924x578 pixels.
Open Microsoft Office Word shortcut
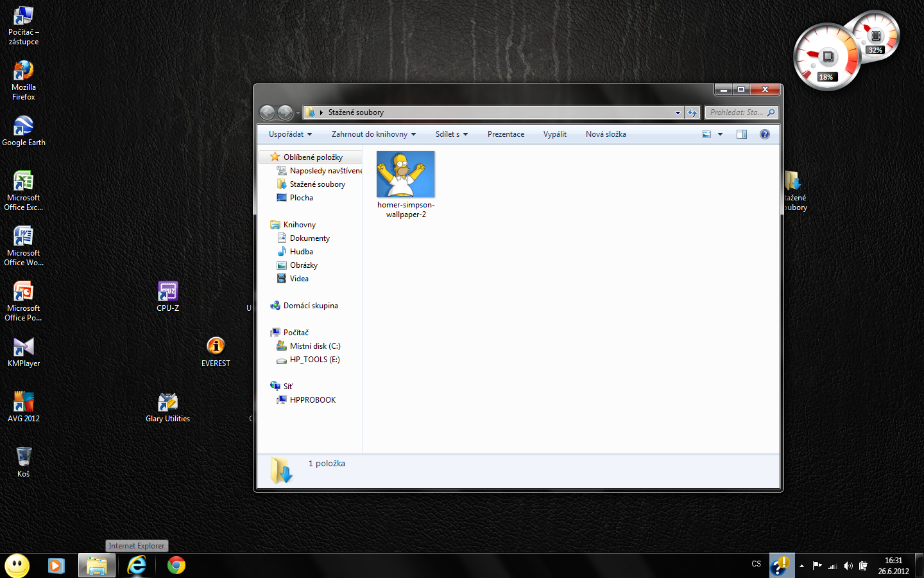[23, 246]
